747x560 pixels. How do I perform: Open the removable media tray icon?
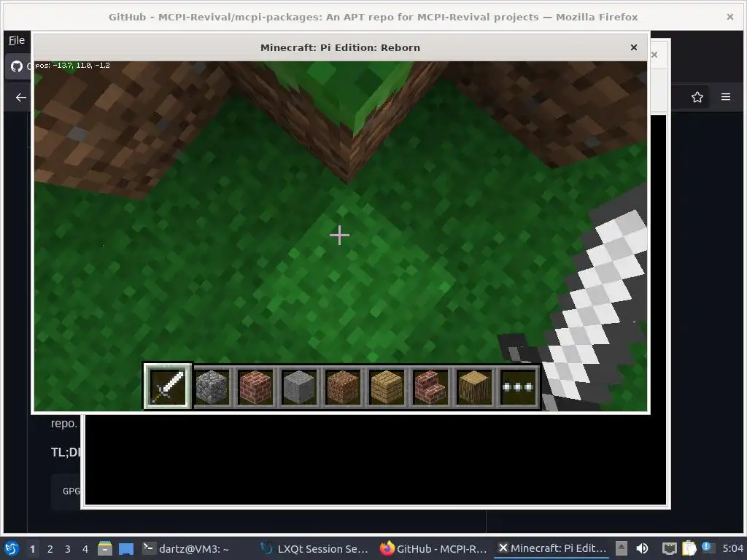click(x=622, y=548)
